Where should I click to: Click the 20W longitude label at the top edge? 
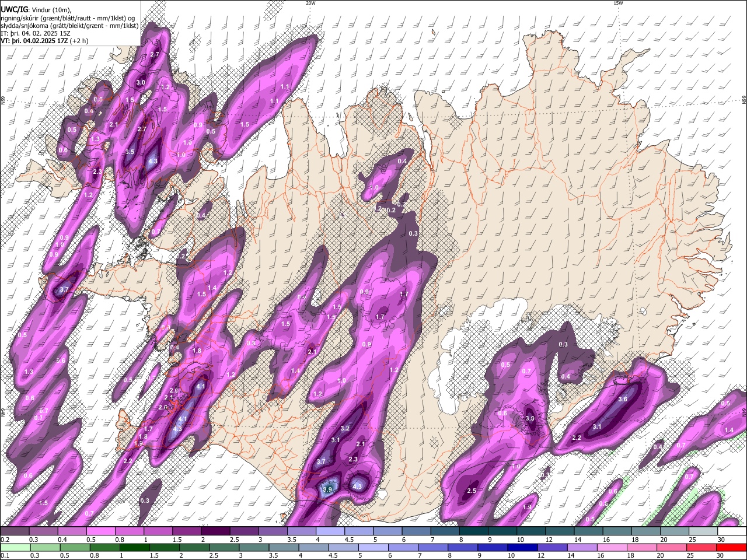(310, 3)
